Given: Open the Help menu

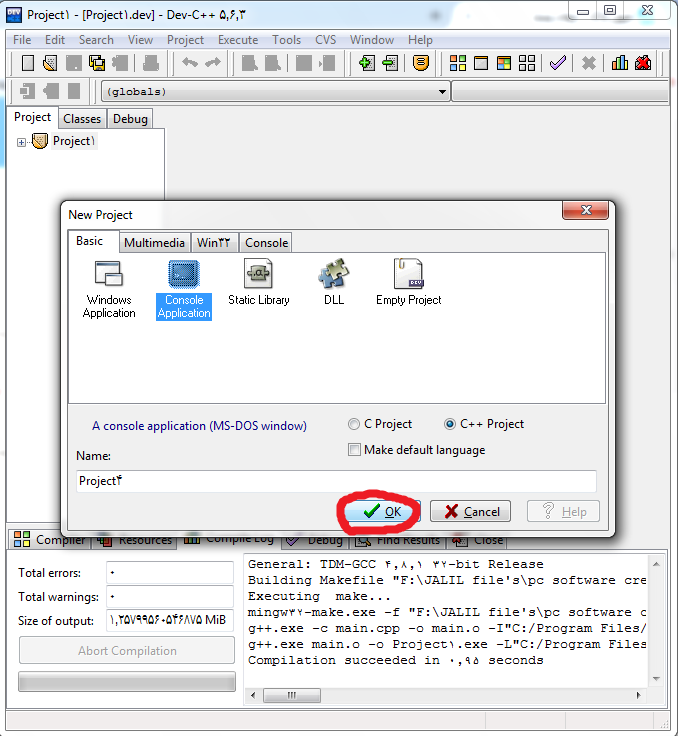Looking at the screenshot, I should 420,40.
